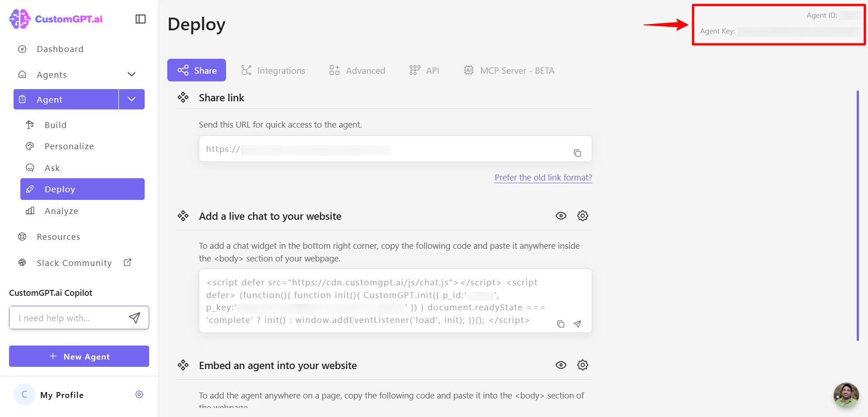The height and width of the screenshot is (417, 868).
Task: Switch to the MCP Server - BETA tab
Action: [509, 71]
